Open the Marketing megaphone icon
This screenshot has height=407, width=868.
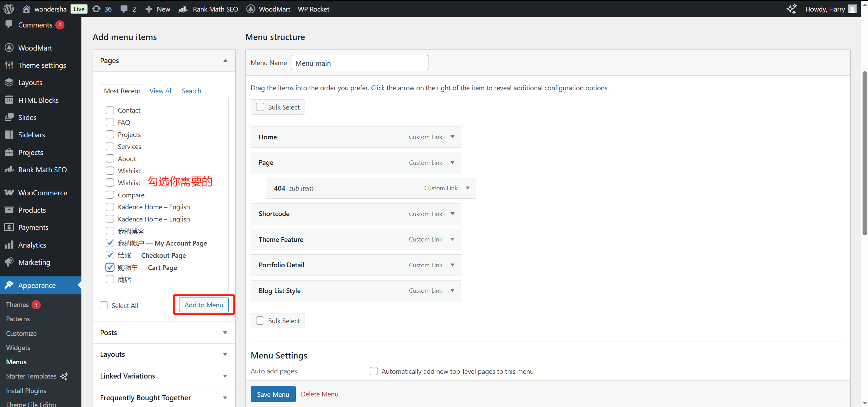[9, 262]
